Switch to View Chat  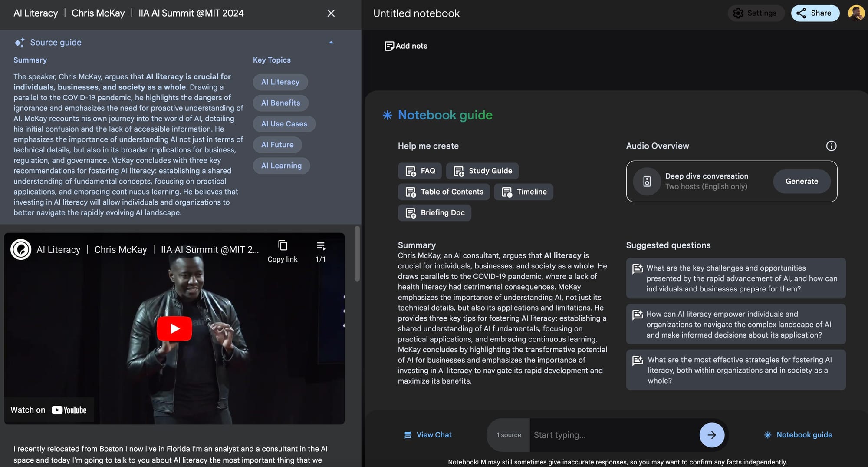pos(428,435)
